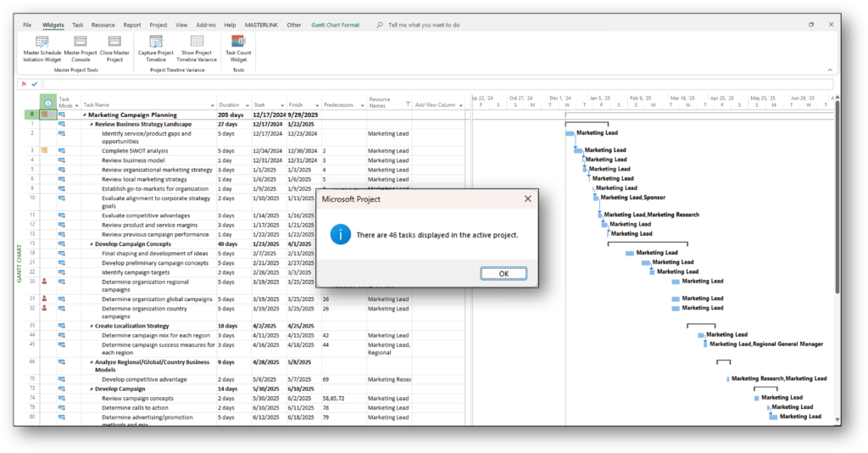This screenshot has width=868, height=453.
Task: Open the Duration column filter dropdown
Action: [x=248, y=105]
